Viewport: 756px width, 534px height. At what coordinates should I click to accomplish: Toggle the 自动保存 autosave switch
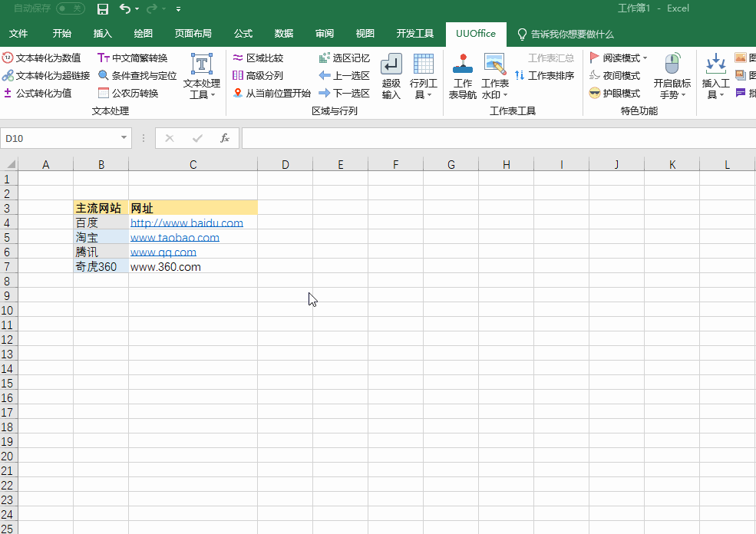[69, 8]
